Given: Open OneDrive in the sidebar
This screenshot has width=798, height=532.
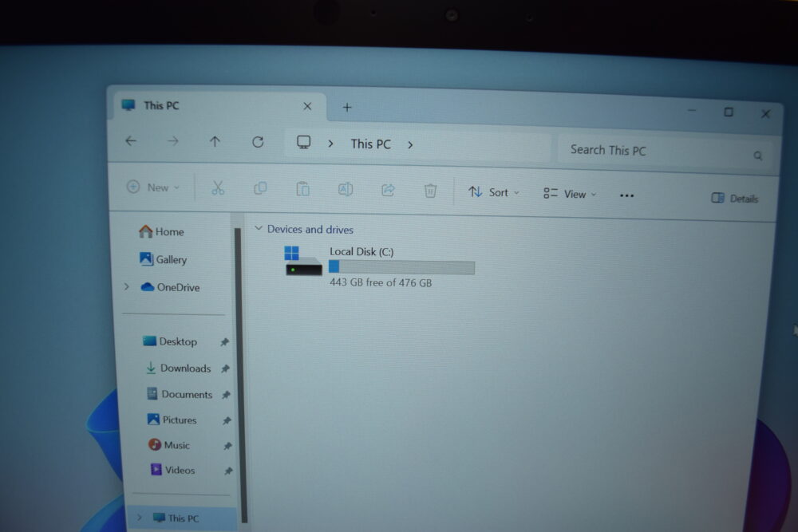Looking at the screenshot, I should coord(170,287).
